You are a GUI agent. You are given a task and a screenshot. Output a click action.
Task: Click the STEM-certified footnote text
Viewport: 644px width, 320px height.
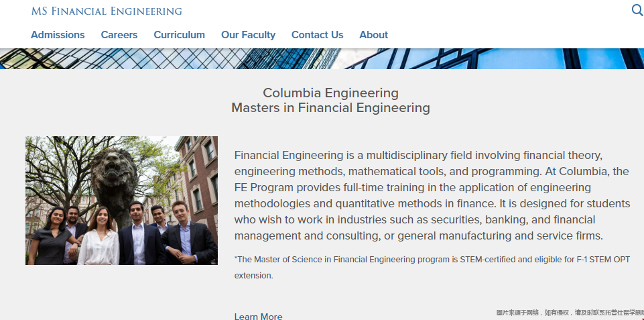coord(432,267)
